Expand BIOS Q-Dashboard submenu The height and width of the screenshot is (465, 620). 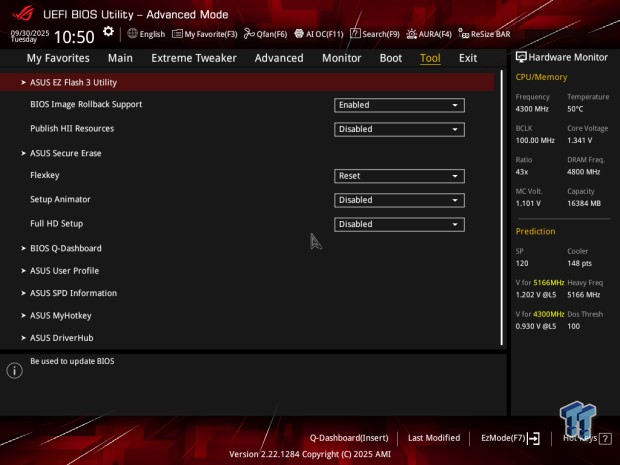pyautogui.click(x=66, y=248)
